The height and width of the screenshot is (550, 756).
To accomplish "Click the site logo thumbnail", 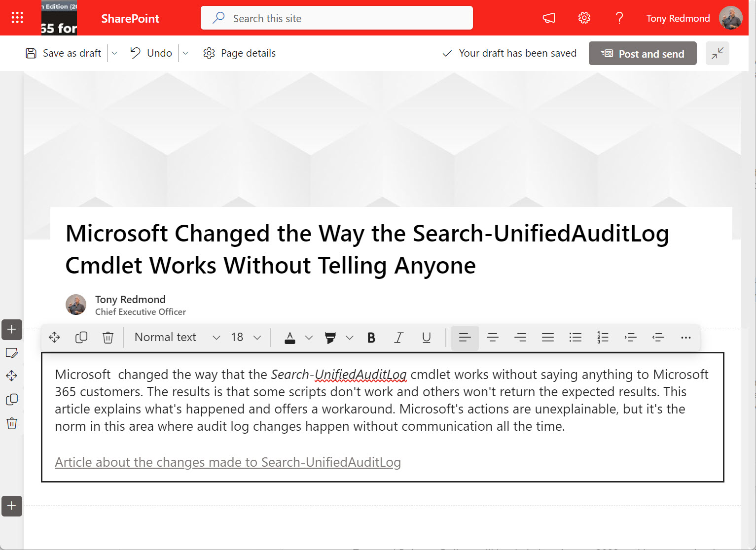I will coord(59,18).
